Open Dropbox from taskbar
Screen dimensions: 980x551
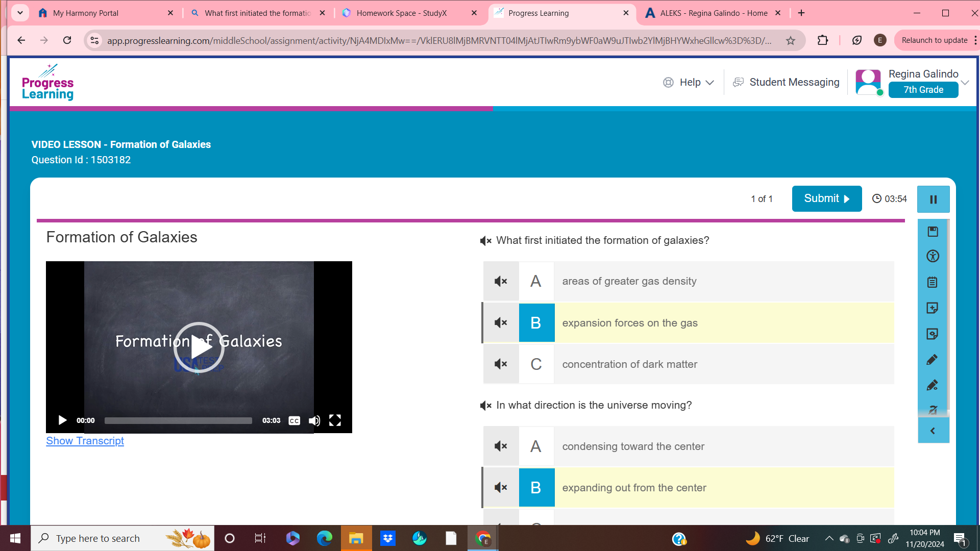(388, 538)
